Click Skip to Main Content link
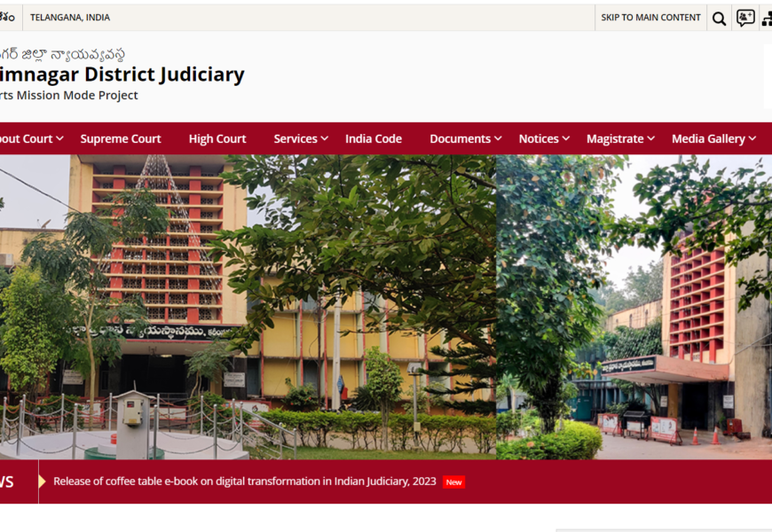Image resolution: width=772 pixels, height=532 pixels. (650, 18)
